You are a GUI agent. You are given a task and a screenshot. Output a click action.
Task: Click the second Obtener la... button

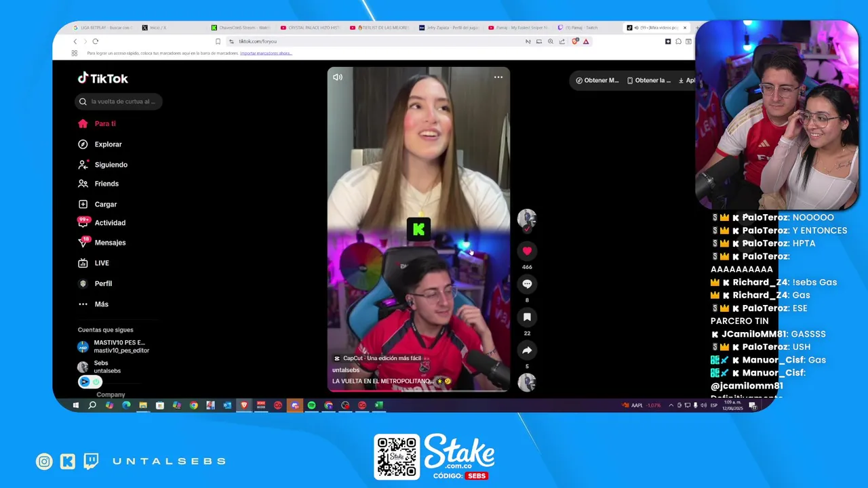649,80
